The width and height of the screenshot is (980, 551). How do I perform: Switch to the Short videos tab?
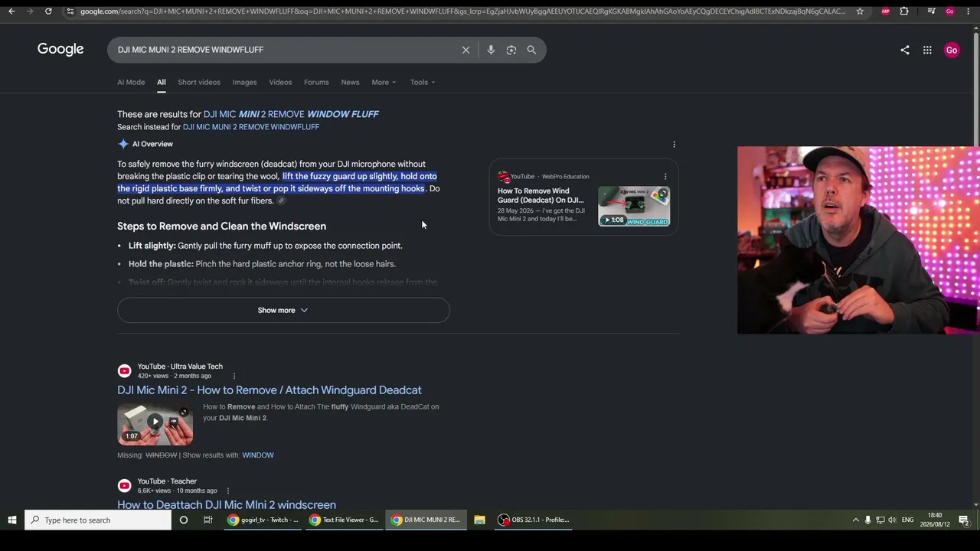click(199, 82)
